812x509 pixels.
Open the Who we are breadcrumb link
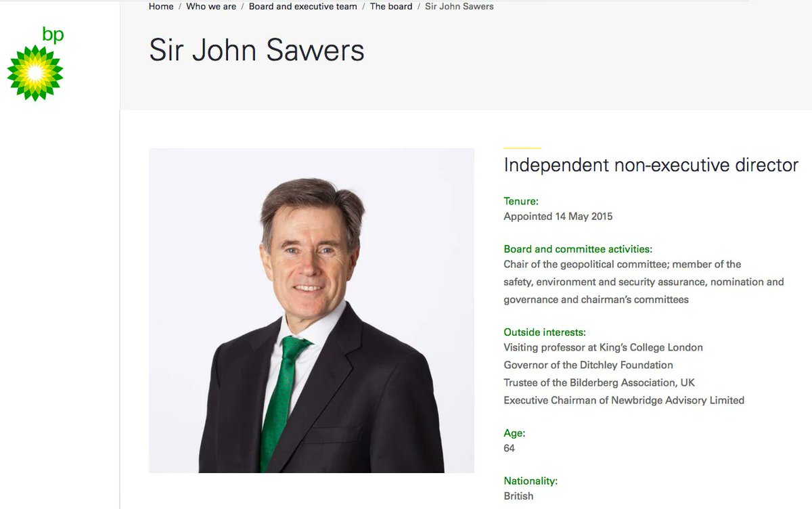[x=211, y=6]
